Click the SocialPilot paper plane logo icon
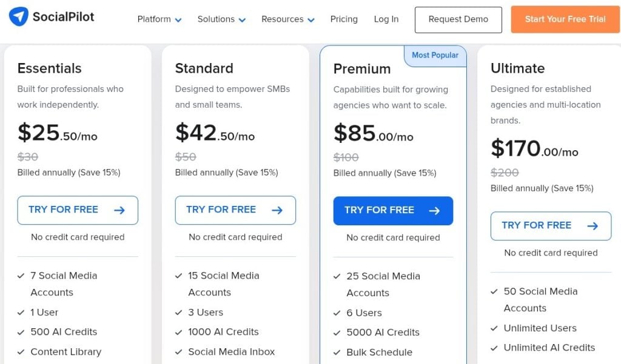Screen dimensions: 621x364 [19, 17]
